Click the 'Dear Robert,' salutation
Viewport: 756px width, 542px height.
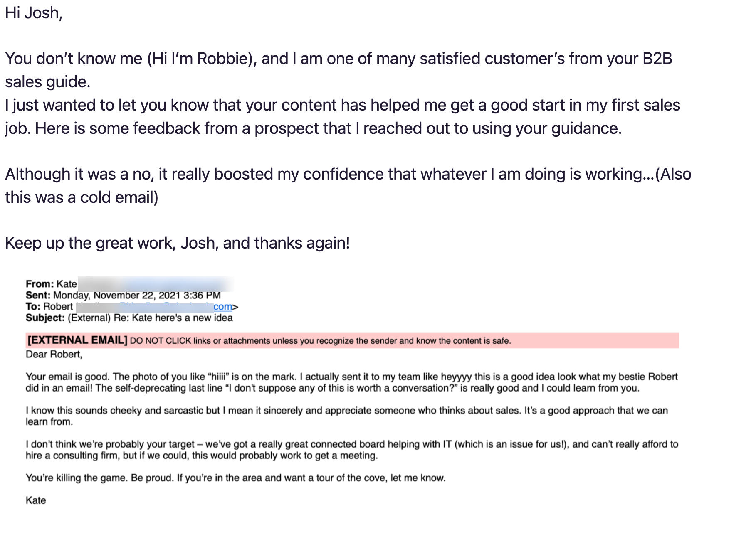54,355
